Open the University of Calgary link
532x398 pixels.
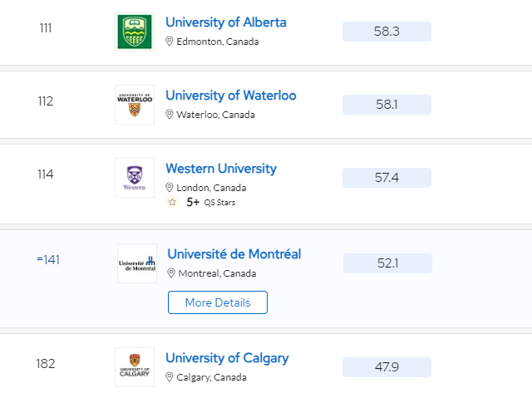[227, 358]
